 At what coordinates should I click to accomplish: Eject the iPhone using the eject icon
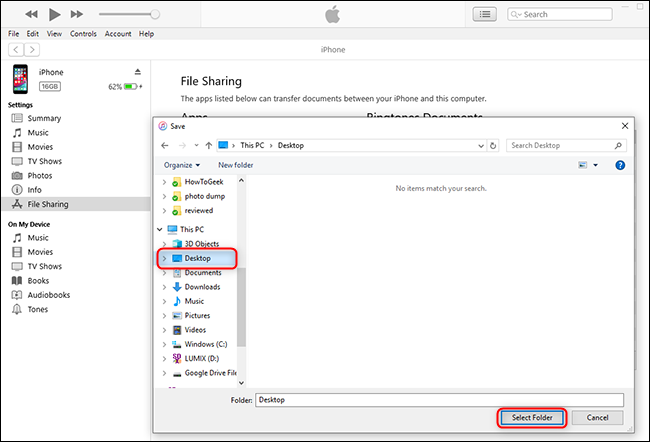coord(138,72)
